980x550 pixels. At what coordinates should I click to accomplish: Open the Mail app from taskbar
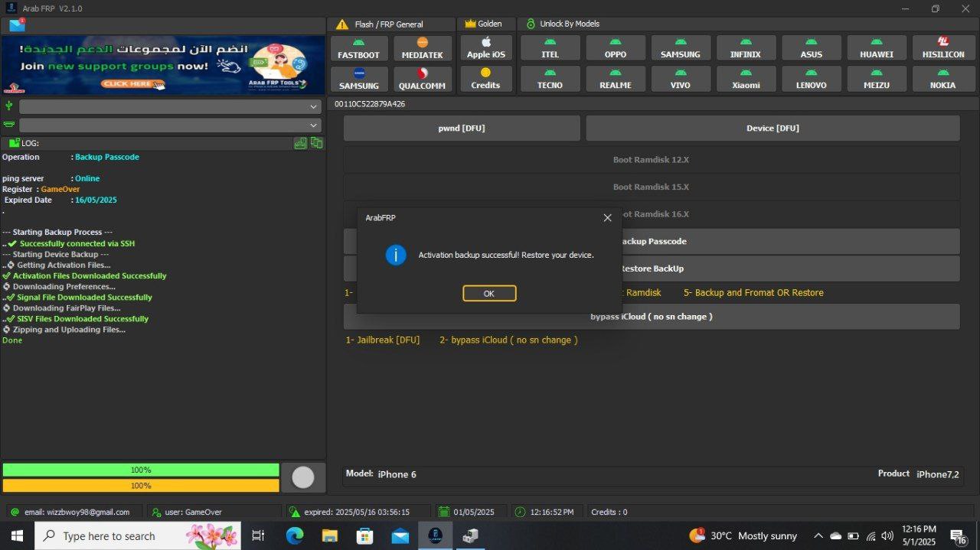pyautogui.click(x=400, y=535)
